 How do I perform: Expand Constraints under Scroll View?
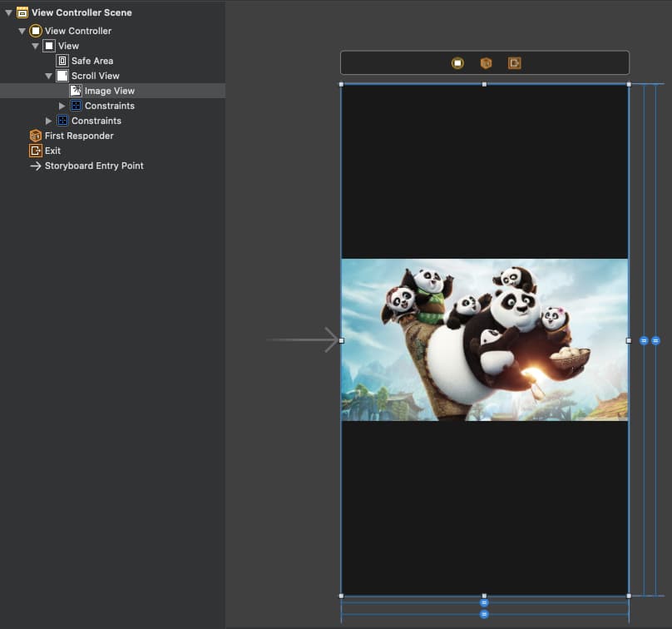(x=62, y=106)
